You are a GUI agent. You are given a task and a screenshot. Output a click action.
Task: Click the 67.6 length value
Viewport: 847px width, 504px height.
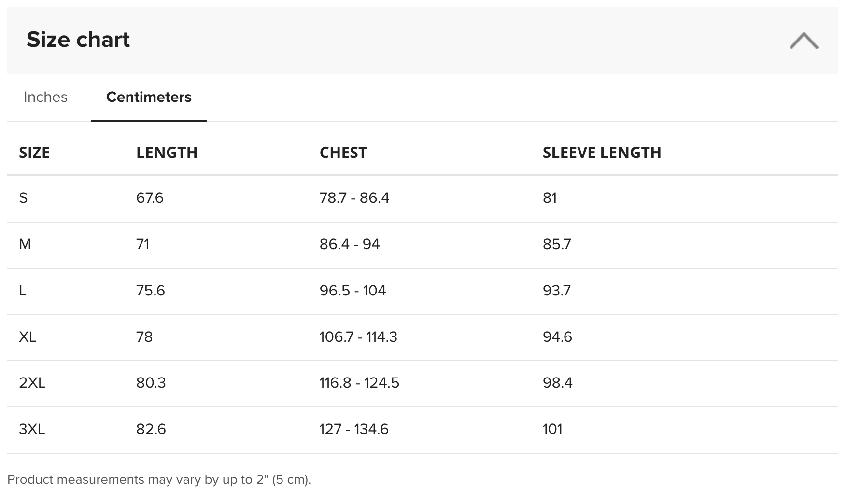tap(150, 198)
